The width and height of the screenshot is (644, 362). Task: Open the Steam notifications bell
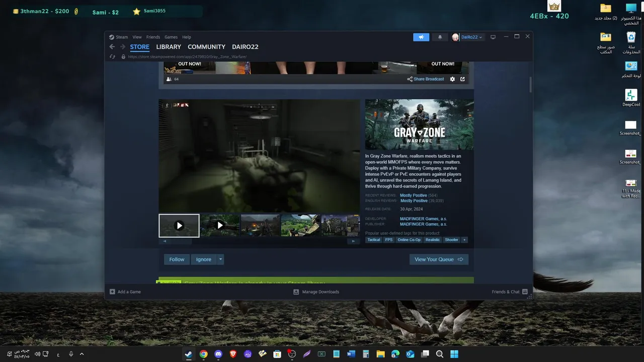coord(440,37)
